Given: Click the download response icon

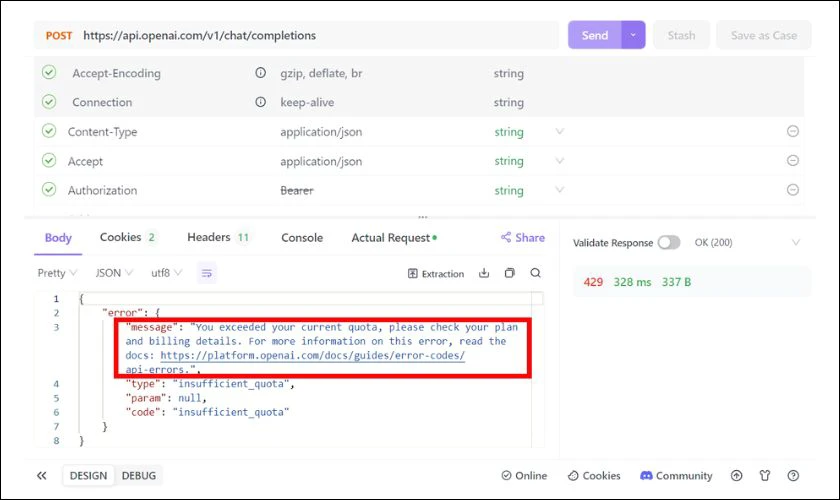Looking at the screenshot, I should (x=484, y=273).
